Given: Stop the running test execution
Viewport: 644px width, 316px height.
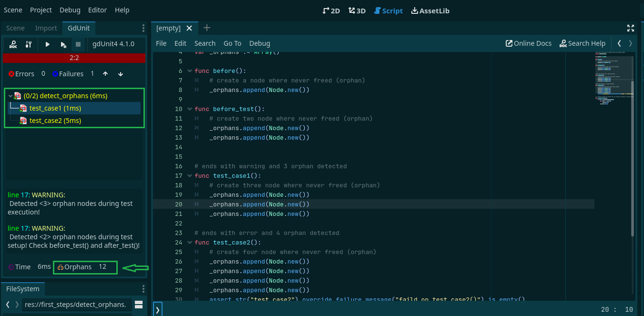Looking at the screenshot, I should click(x=78, y=44).
